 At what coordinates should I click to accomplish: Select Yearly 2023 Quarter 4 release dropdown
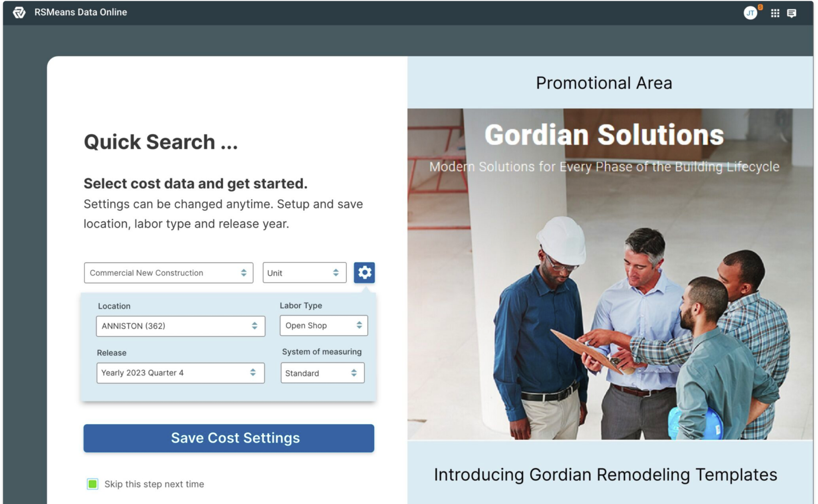point(180,373)
